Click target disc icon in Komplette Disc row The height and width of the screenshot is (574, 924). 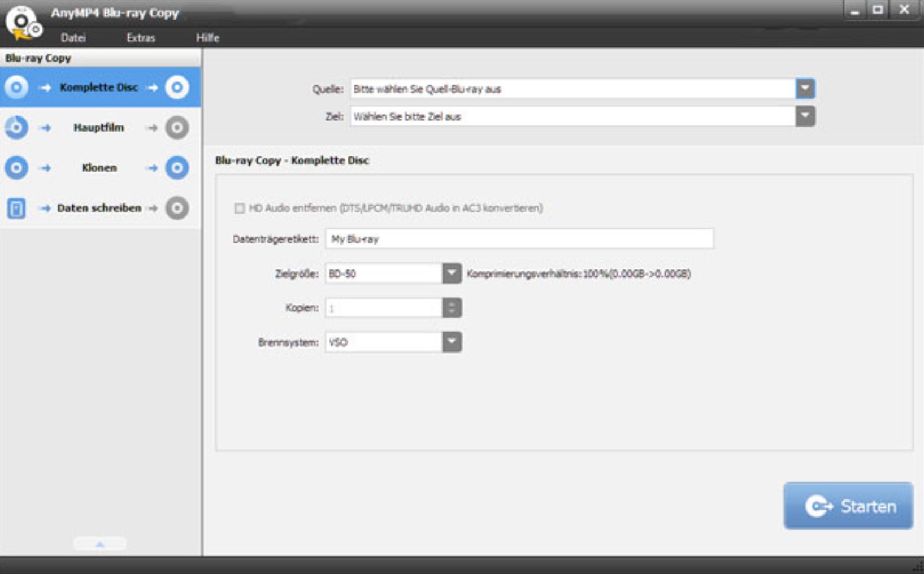(x=177, y=87)
